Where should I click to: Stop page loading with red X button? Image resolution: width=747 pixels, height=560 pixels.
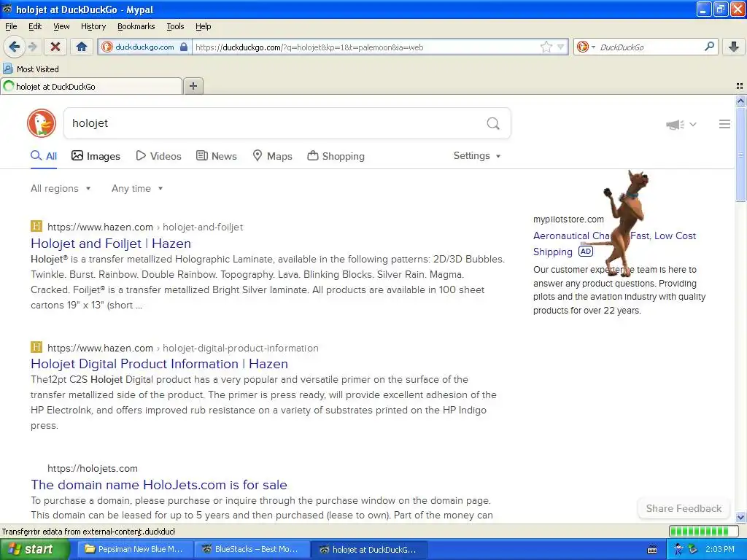55,47
